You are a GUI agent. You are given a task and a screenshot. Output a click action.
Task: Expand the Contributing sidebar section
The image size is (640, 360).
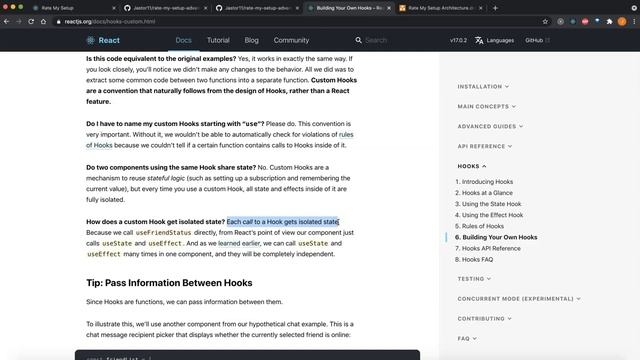tap(484, 318)
